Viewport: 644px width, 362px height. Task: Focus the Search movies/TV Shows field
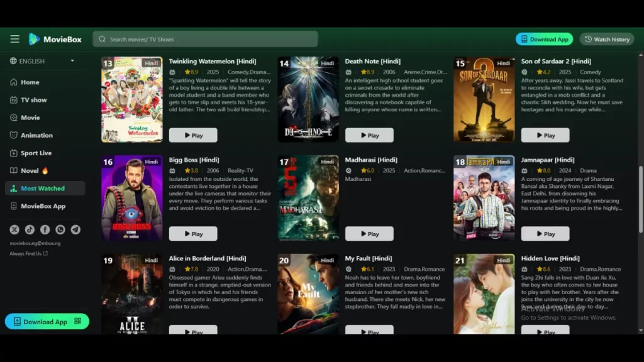point(206,39)
